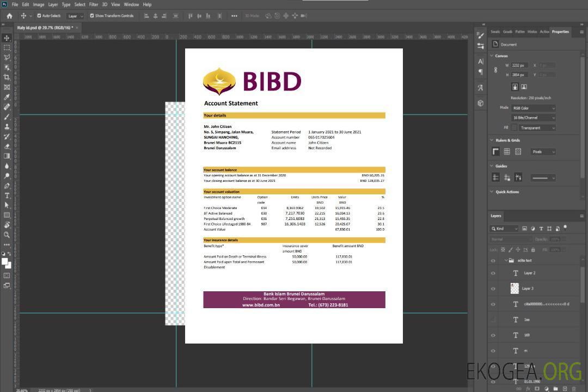Switch to the Properties tab
588x392 pixels.
[x=560, y=32]
